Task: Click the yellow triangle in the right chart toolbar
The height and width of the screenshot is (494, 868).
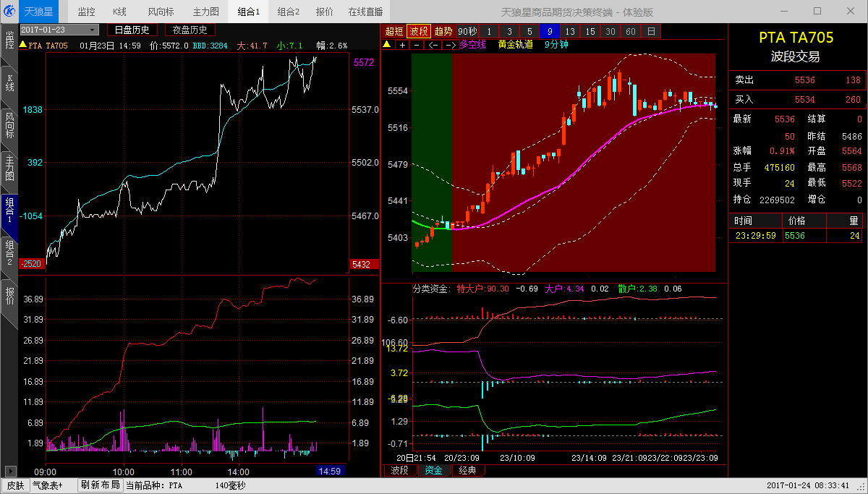Action: (x=386, y=45)
